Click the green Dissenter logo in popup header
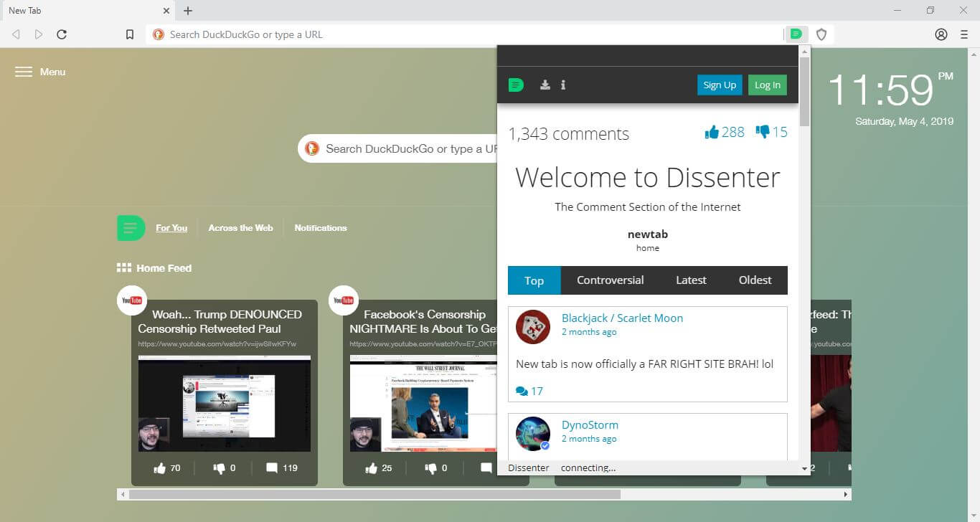 click(x=517, y=85)
